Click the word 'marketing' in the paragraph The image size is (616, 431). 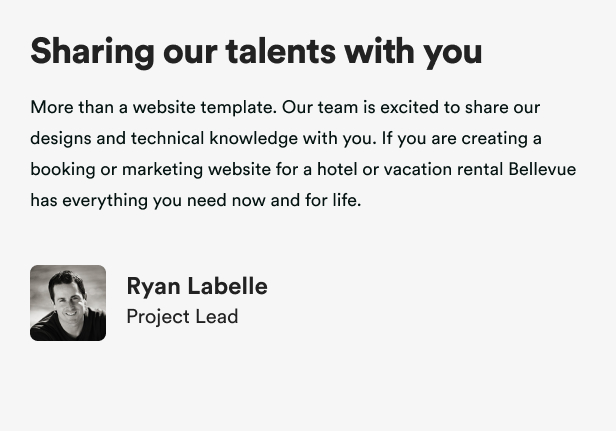coord(163,170)
